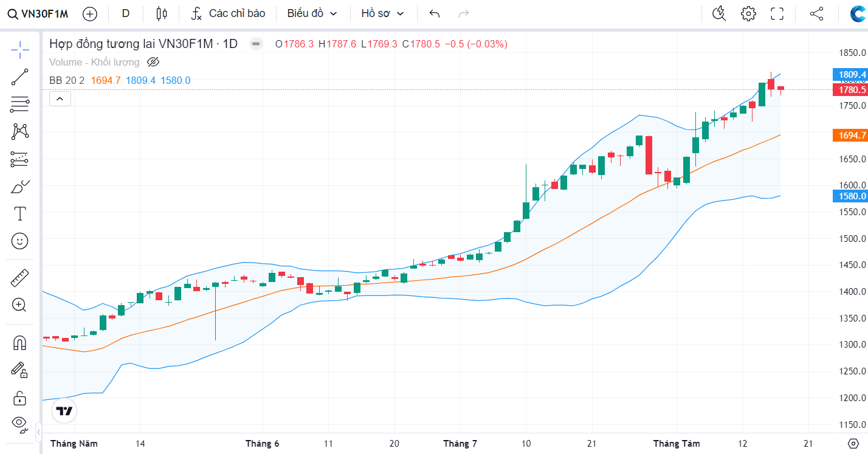Click Tháng 6 on time axis
The height and width of the screenshot is (454, 868).
tap(263, 444)
